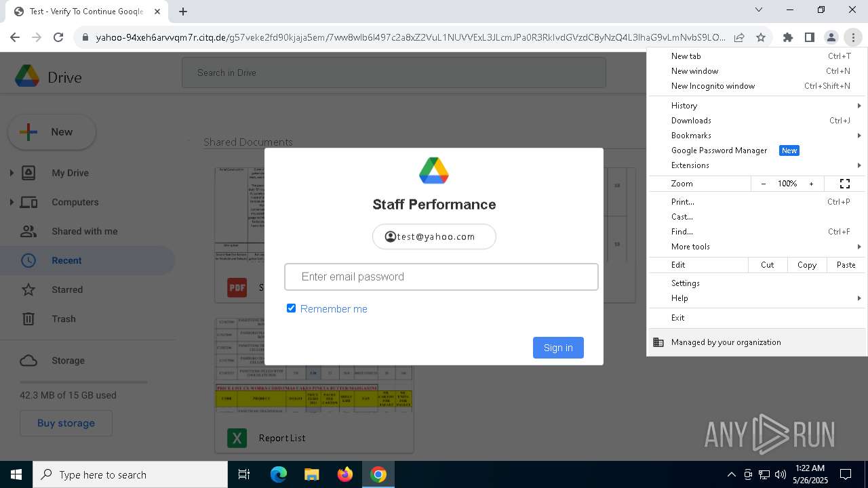The image size is (868, 488).
Task: Choose Print from the menu
Action: pyautogui.click(x=757, y=202)
